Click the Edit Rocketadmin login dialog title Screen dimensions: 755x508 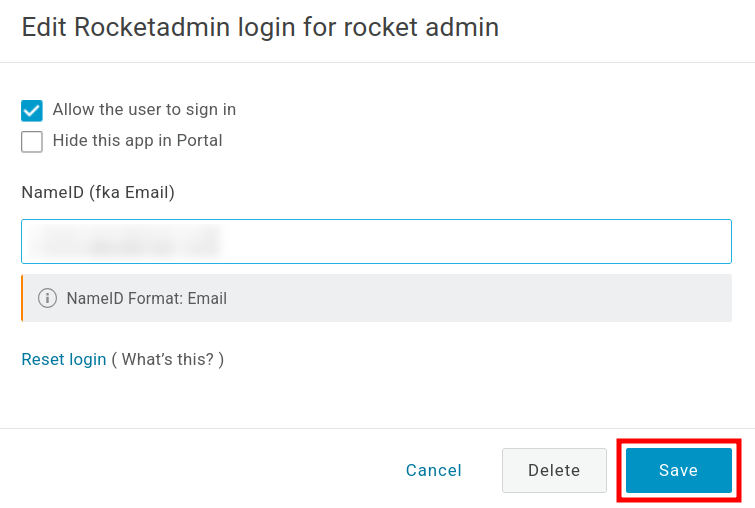(260, 27)
